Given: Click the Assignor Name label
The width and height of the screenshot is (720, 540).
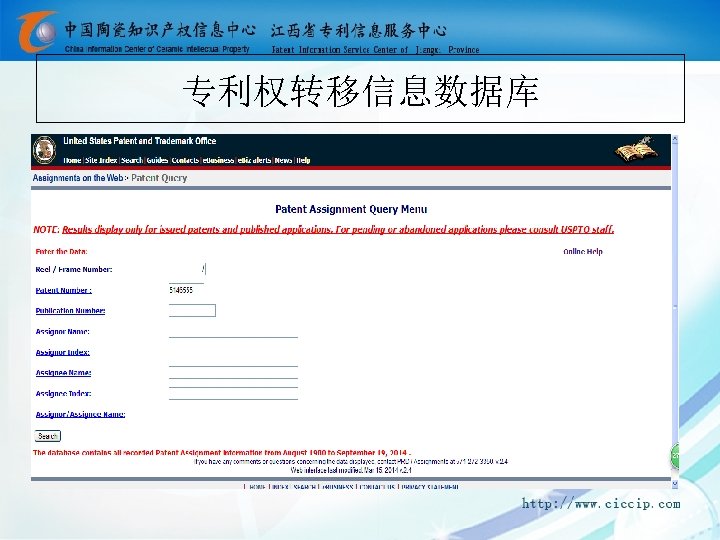Looking at the screenshot, I should click(62, 332).
